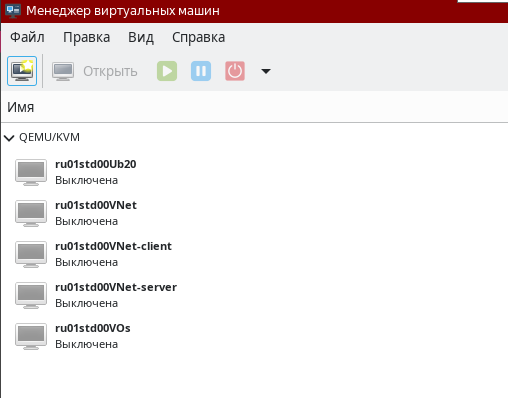
Task: Select VM ru01std00VNet
Action: pos(255,213)
